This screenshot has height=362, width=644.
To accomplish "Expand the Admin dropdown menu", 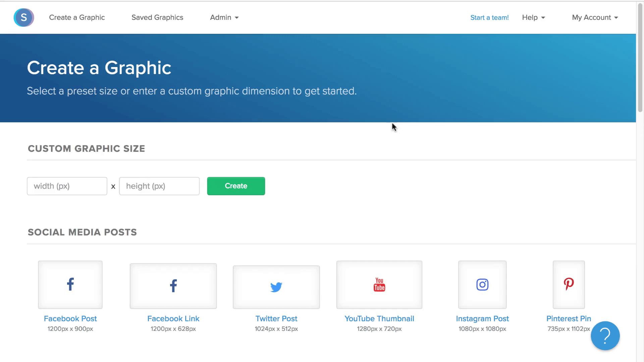I will pos(224,17).
